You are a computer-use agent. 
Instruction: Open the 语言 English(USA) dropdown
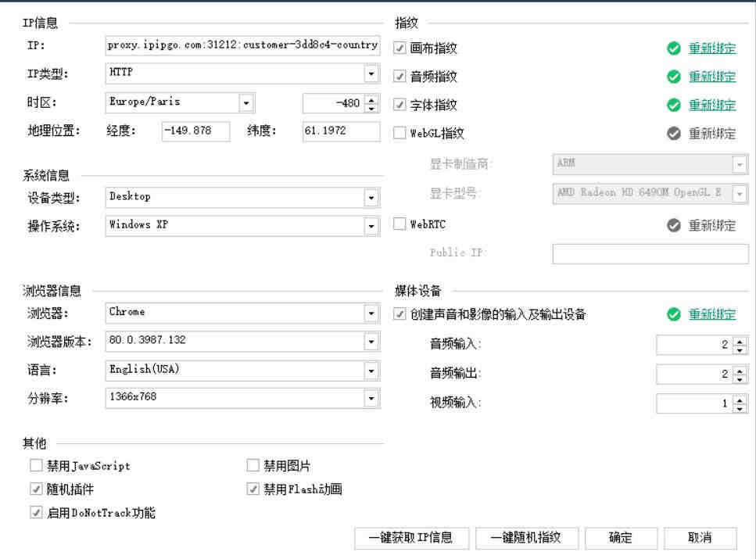371,371
